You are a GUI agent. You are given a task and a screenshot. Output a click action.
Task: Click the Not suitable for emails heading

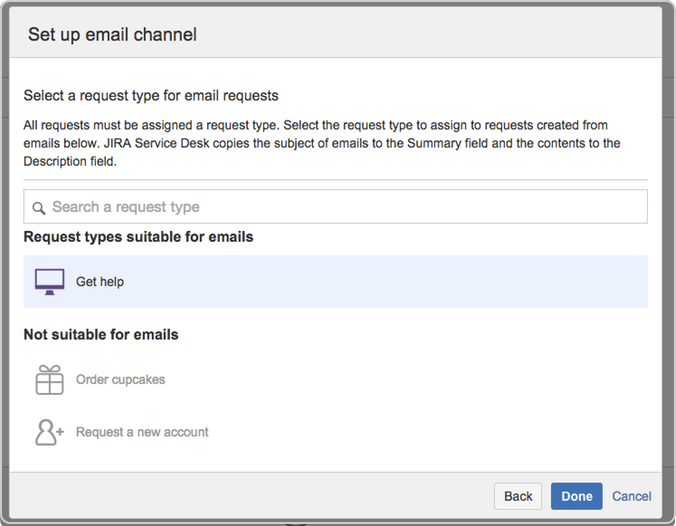[x=101, y=335]
